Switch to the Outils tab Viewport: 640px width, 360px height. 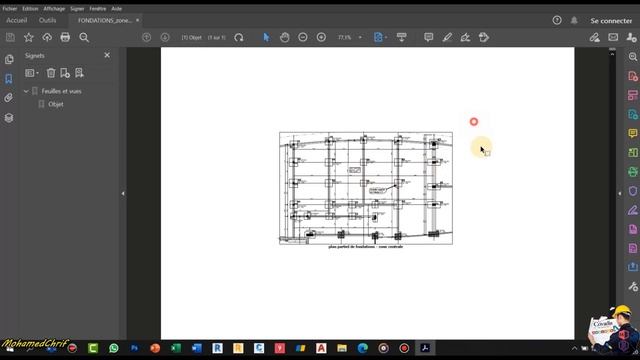point(47,20)
